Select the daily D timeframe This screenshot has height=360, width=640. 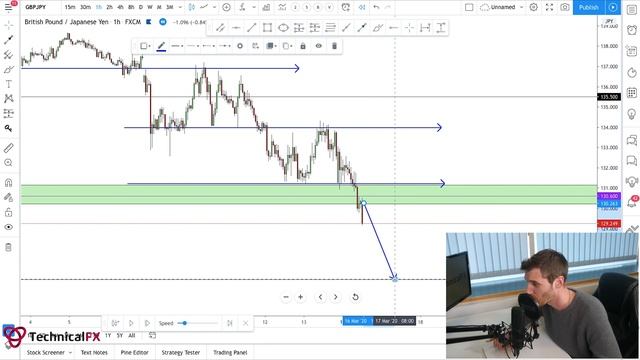[141, 7]
